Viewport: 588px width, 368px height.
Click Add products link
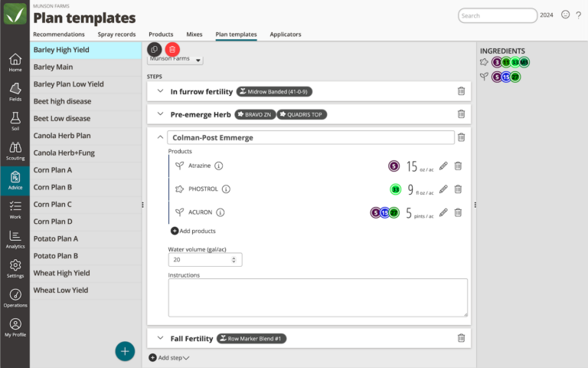click(193, 231)
